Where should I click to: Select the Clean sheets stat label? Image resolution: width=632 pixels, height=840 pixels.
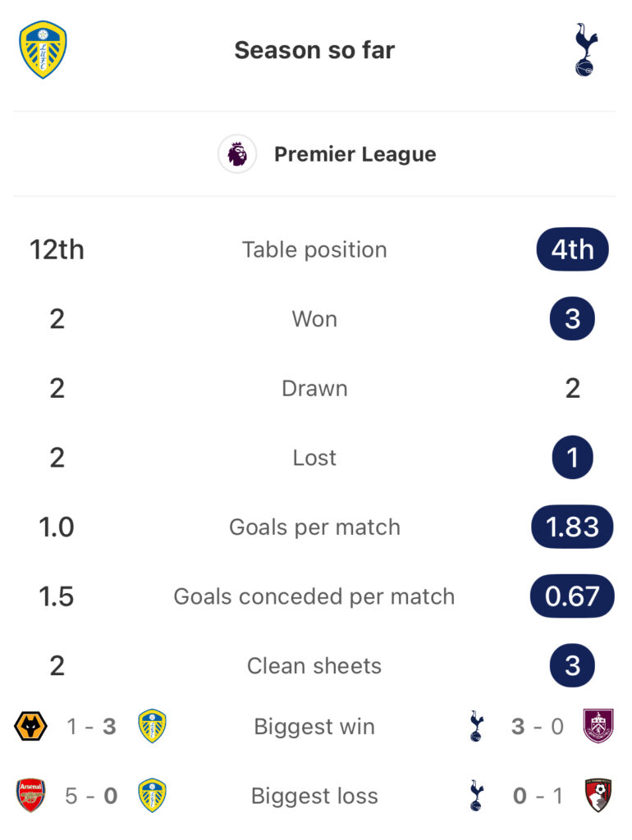(314, 665)
